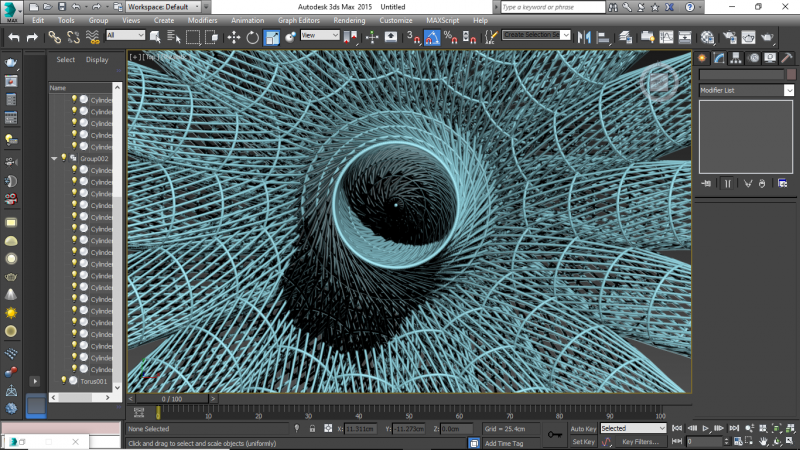Toggle Percent Snap
The width and height of the screenshot is (800, 450).
pos(451,37)
